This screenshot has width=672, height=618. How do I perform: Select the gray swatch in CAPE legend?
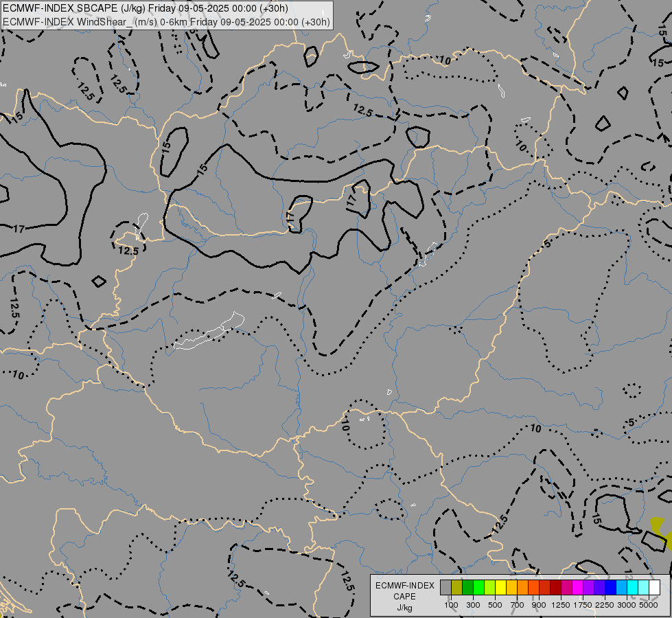[445, 587]
